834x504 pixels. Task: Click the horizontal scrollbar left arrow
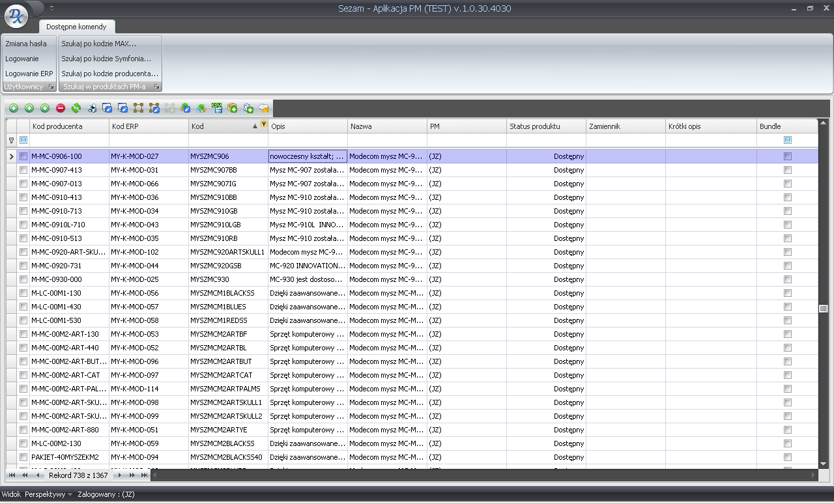point(155,475)
